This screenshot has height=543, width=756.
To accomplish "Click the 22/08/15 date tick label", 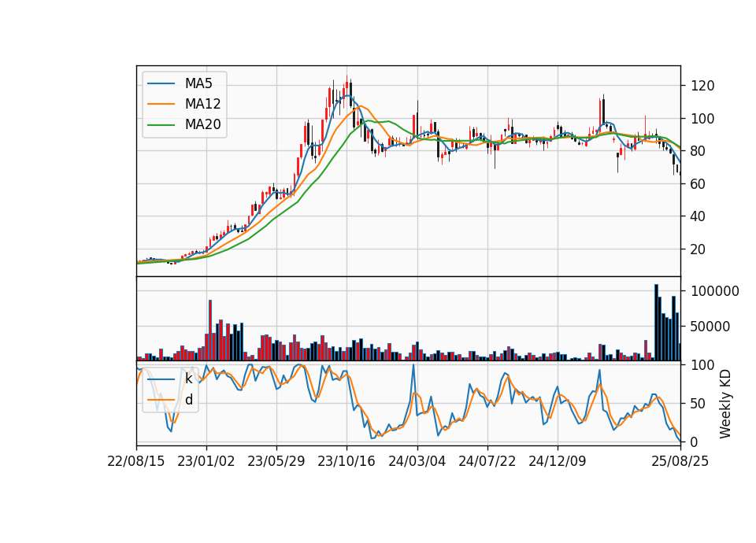I will pyautogui.click(x=136, y=461).
